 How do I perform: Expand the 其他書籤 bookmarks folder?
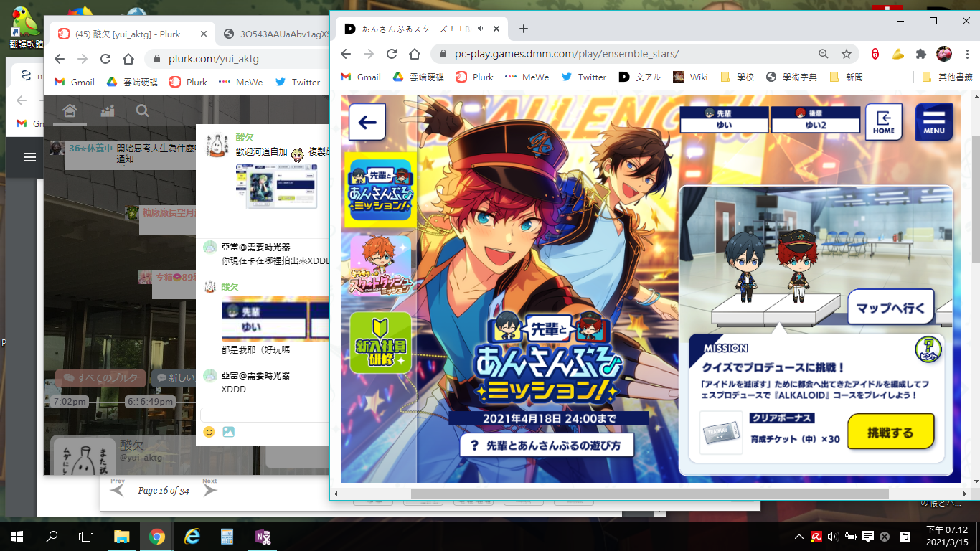[x=947, y=77]
